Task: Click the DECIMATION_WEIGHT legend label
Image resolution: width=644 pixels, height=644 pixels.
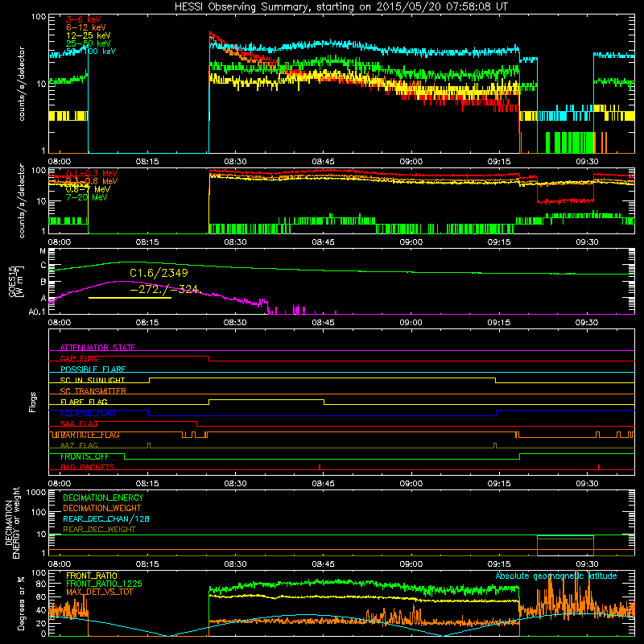Action: 102,508
